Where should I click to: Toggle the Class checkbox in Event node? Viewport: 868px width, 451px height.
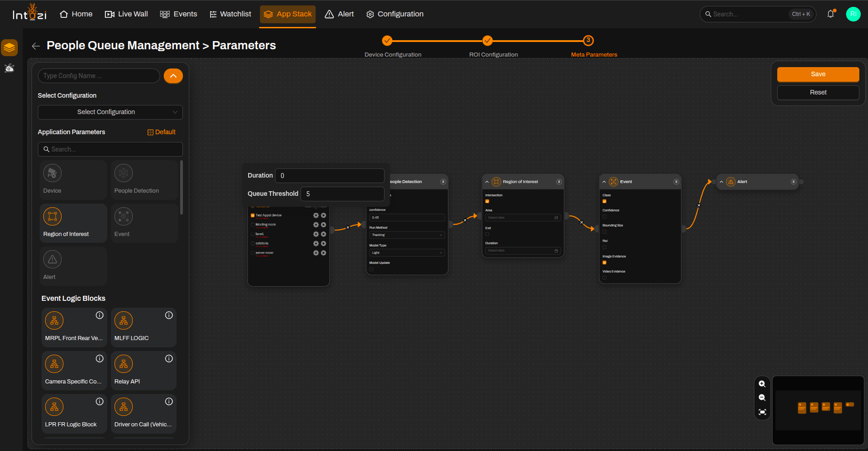pos(604,201)
